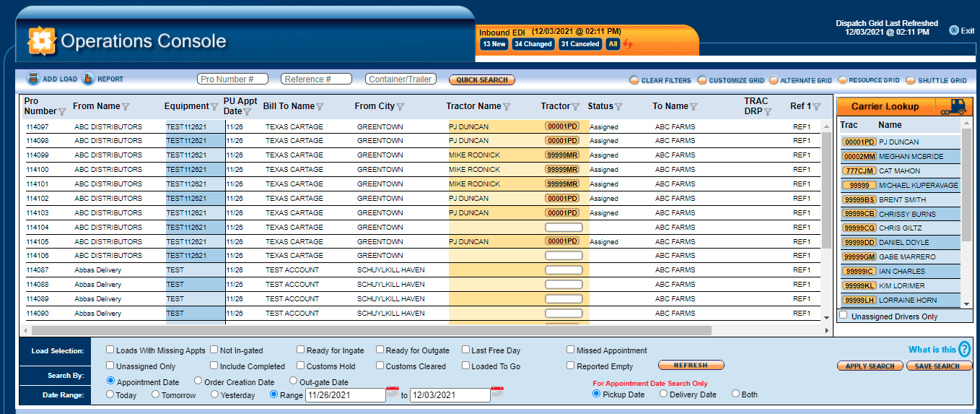Open the To Name column filter
980x414 pixels.
(694, 107)
